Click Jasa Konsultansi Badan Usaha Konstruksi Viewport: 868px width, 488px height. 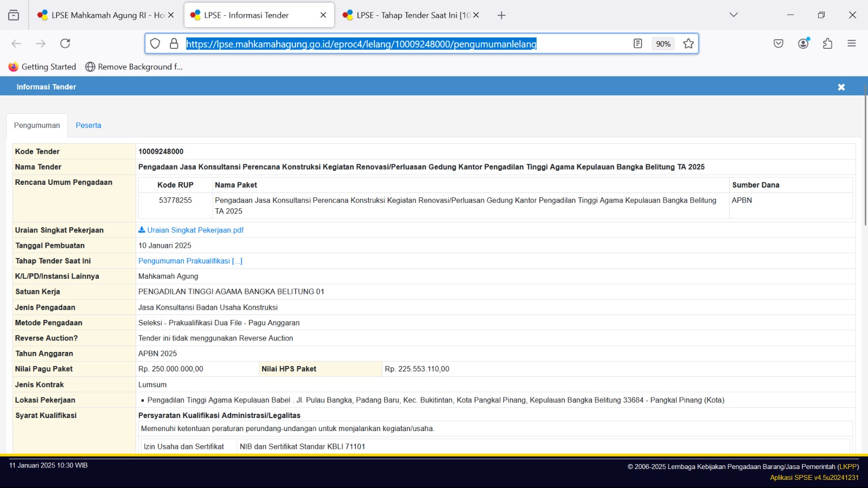coord(208,307)
